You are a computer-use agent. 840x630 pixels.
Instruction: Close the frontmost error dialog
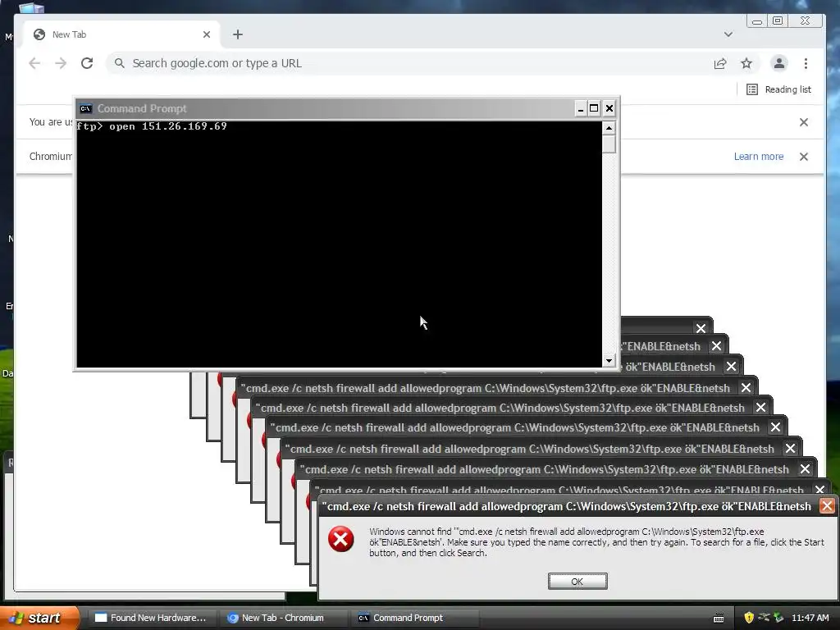point(827,506)
